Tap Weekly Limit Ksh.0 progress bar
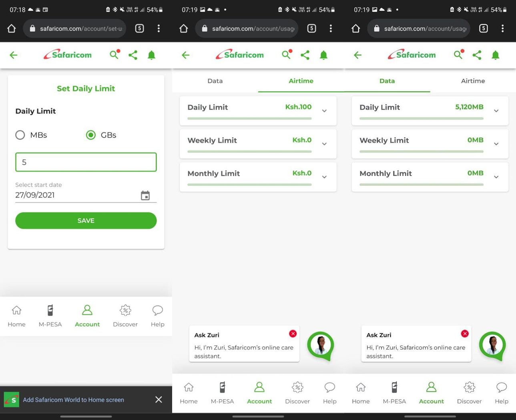This screenshot has width=516, height=420. pyautogui.click(x=249, y=152)
